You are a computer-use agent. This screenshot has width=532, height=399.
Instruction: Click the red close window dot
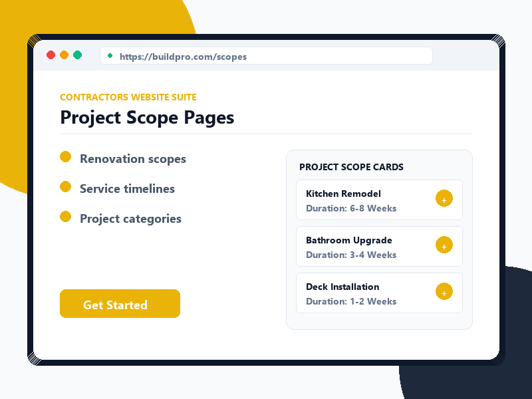pyautogui.click(x=51, y=55)
